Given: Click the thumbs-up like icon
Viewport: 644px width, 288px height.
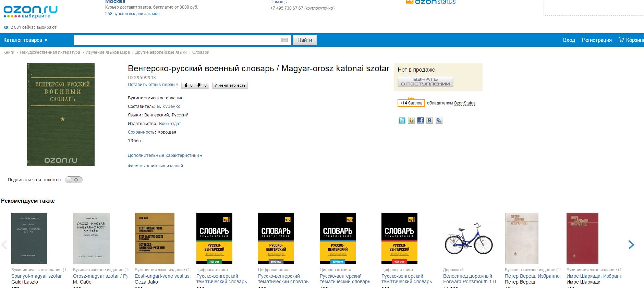Looking at the screenshot, I should point(186,85).
